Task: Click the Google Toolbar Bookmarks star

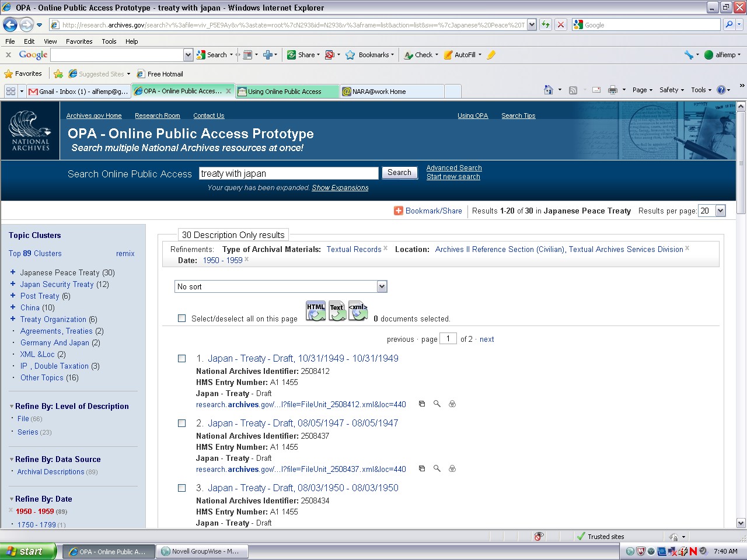Action: coord(350,55)
